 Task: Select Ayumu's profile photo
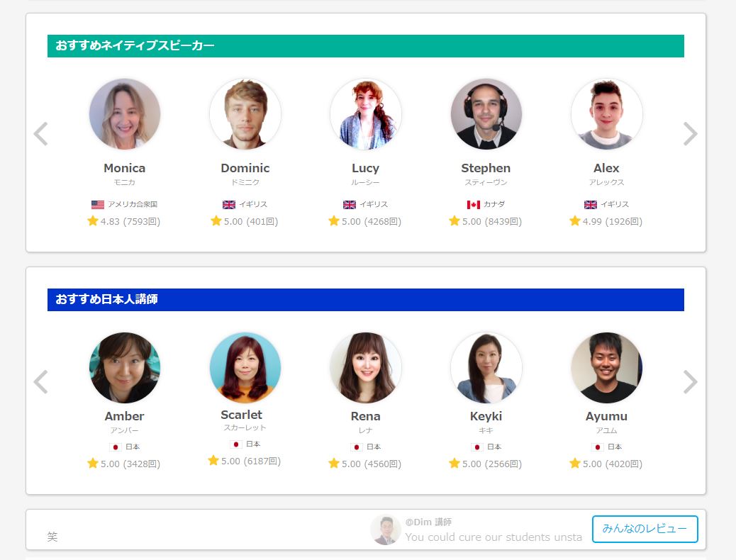tap(607, 368)
